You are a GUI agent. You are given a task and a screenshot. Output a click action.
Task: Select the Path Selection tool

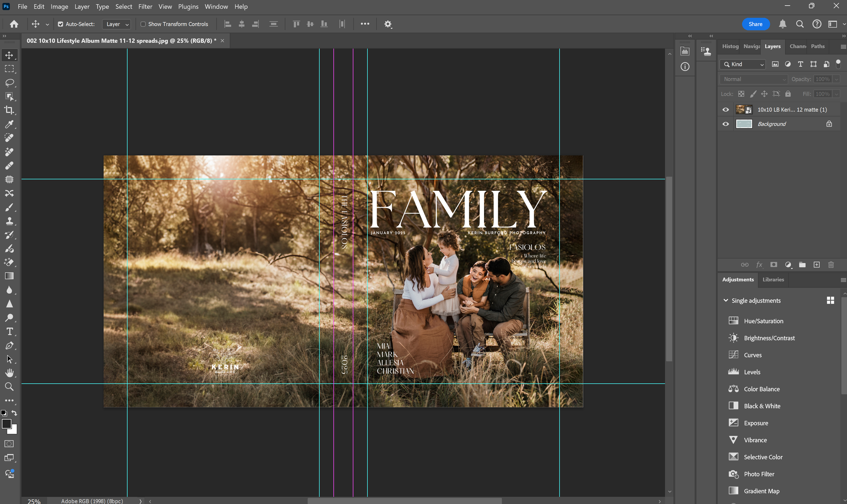[9, 359]
